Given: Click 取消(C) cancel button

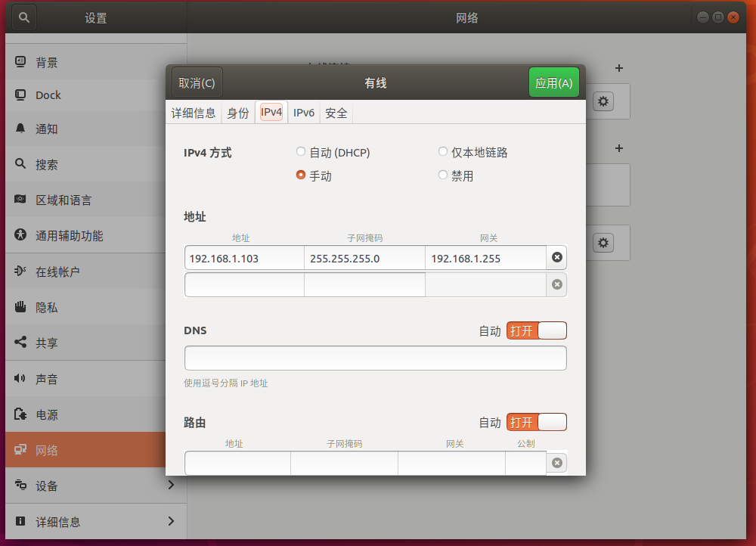Looking at the screenshot, I should pyautogui.click(x=197, y=83).
